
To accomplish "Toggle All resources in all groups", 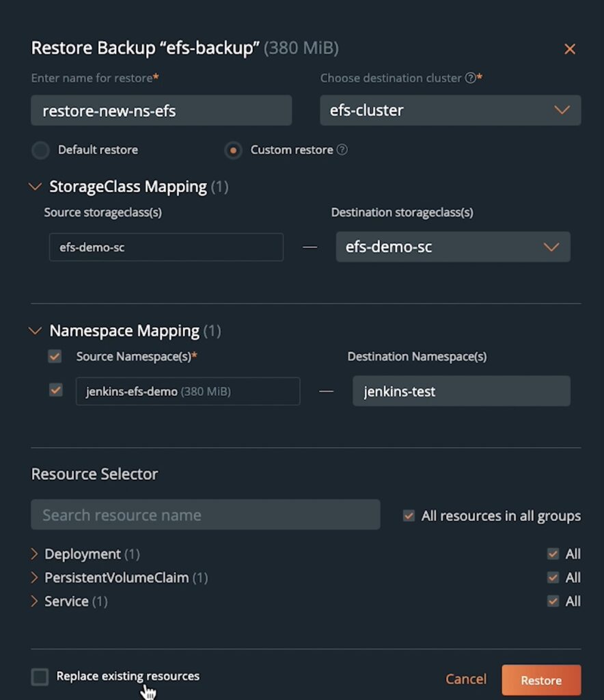I will pos(409,516).
